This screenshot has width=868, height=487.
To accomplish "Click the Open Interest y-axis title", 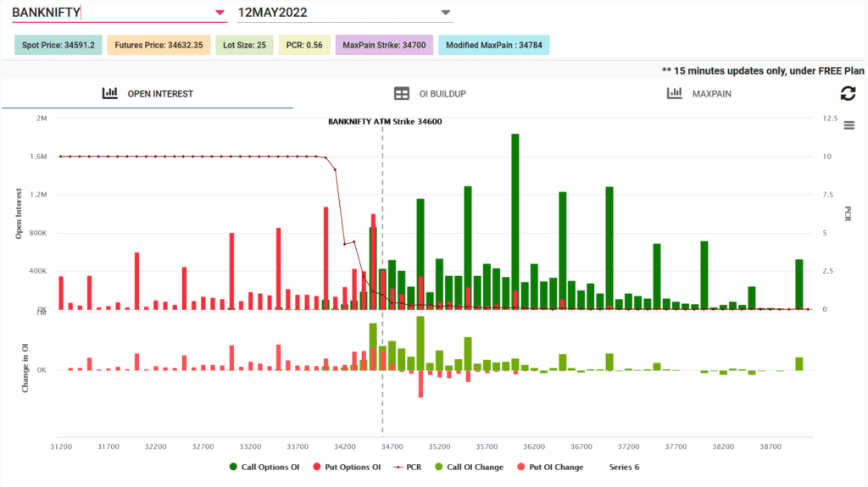I will (x=19, y=213).
